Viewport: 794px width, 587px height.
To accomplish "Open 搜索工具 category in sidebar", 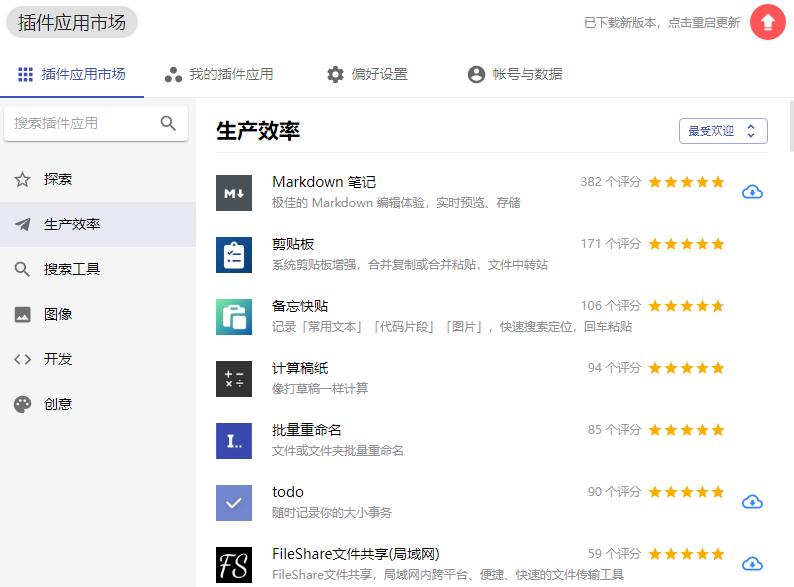I will pos(98,269).
